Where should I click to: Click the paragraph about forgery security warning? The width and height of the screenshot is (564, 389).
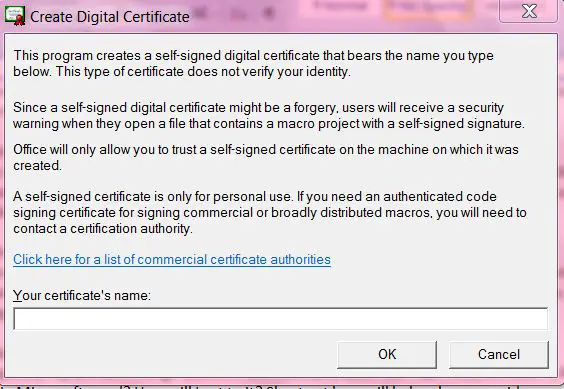click(x=269, y=116)
